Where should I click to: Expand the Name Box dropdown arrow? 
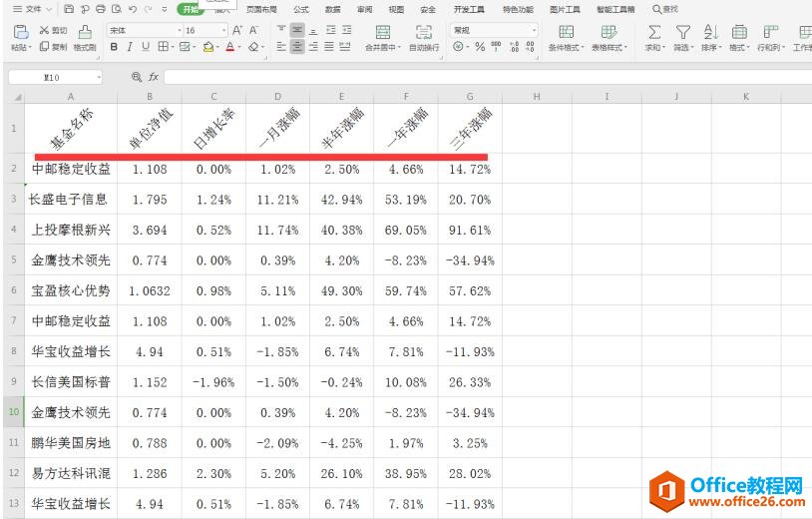click(x=99, y=78)
